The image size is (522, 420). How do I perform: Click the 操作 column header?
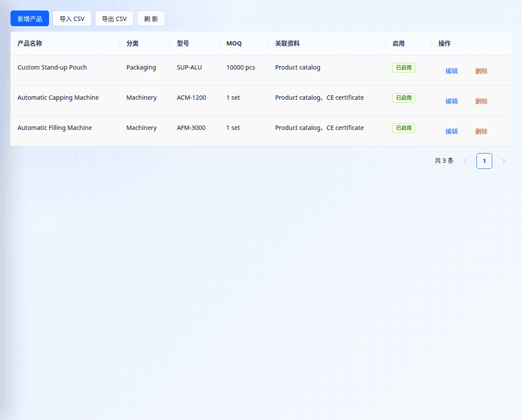[471, 43]
